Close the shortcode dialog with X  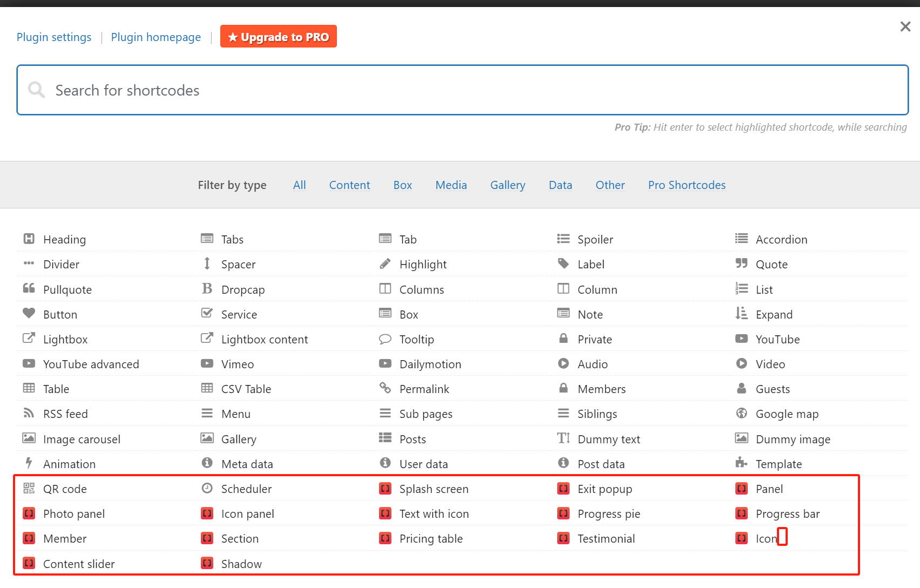[x=905, y=26]
